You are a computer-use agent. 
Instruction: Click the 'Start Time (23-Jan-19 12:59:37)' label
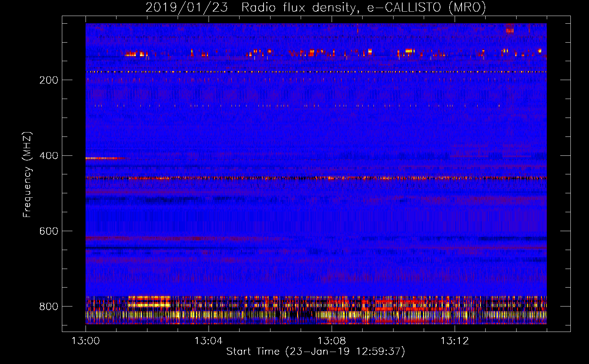coord(316,352)
